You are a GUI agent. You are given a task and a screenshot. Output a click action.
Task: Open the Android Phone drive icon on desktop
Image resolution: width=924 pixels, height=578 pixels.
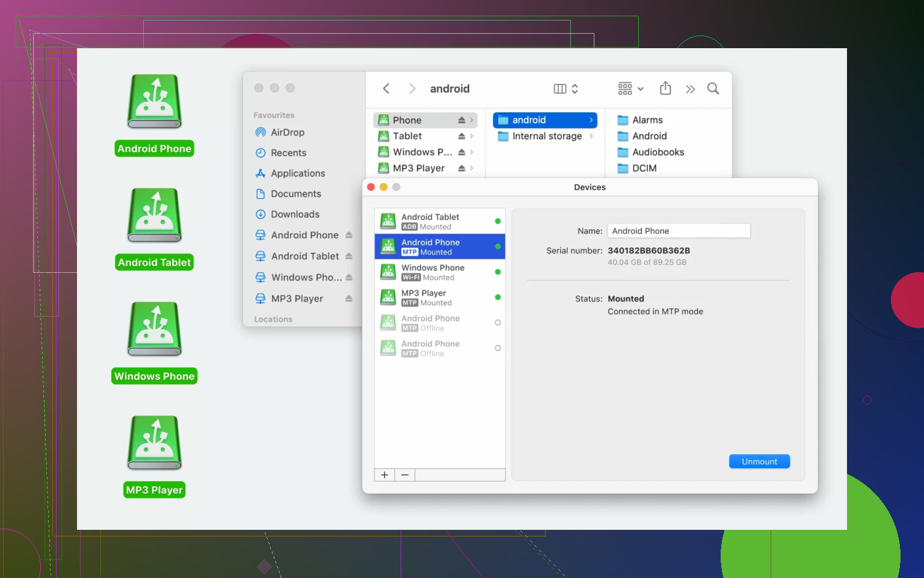[x=155, y=101]
